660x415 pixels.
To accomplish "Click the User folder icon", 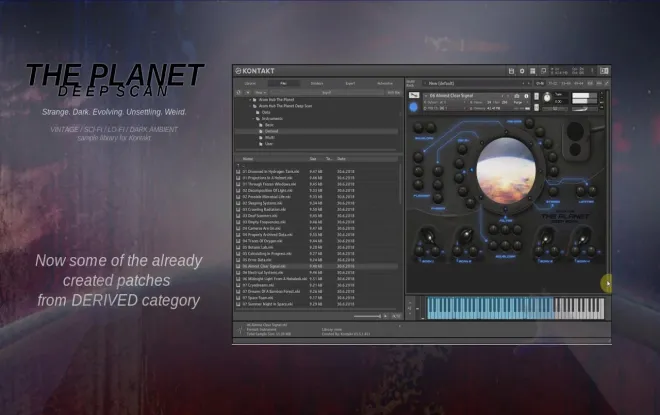I will (x=261, y=144).
